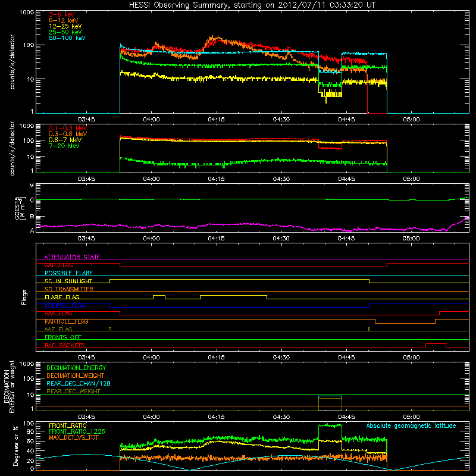The width and height of the screenshot is (476, 476).
Task: Pick the PARTICLE_FLAG label
Action: (x=67, y=321)
